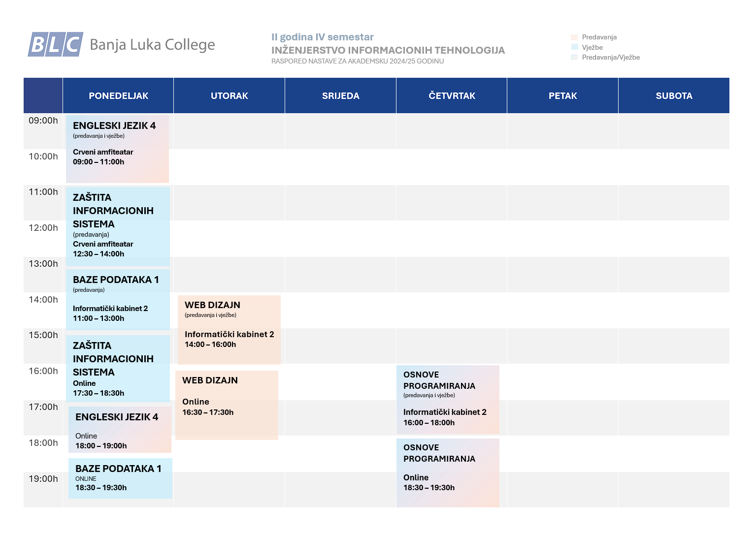Select the SRIJEDA column header
This screenshot has height=534, width=756.
(x=341, y=95)
